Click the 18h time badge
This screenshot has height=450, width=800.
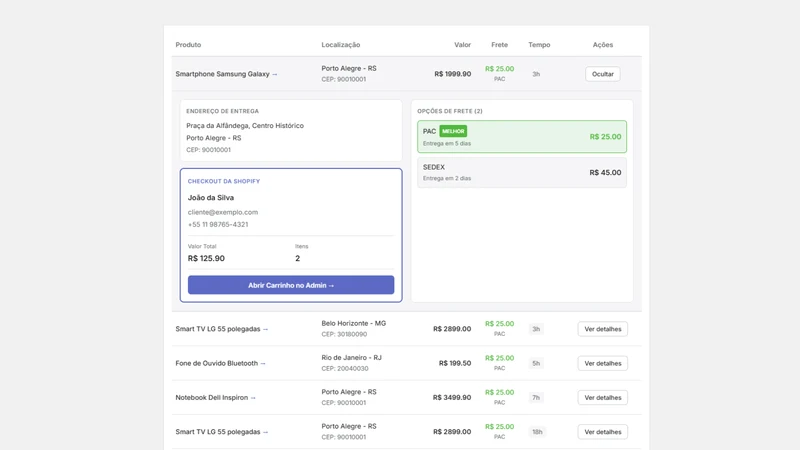click(x=537, y=432)
